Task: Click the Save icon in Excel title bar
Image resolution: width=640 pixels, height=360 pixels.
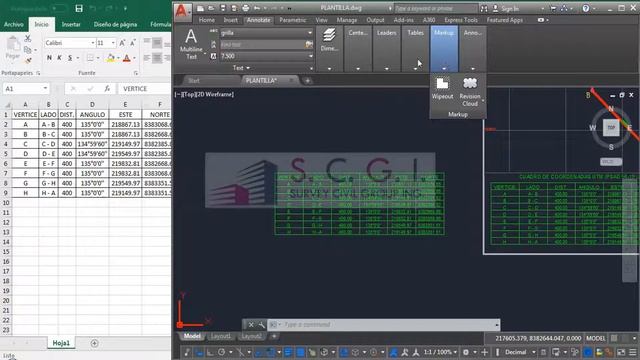Action: tap(79, 8)
